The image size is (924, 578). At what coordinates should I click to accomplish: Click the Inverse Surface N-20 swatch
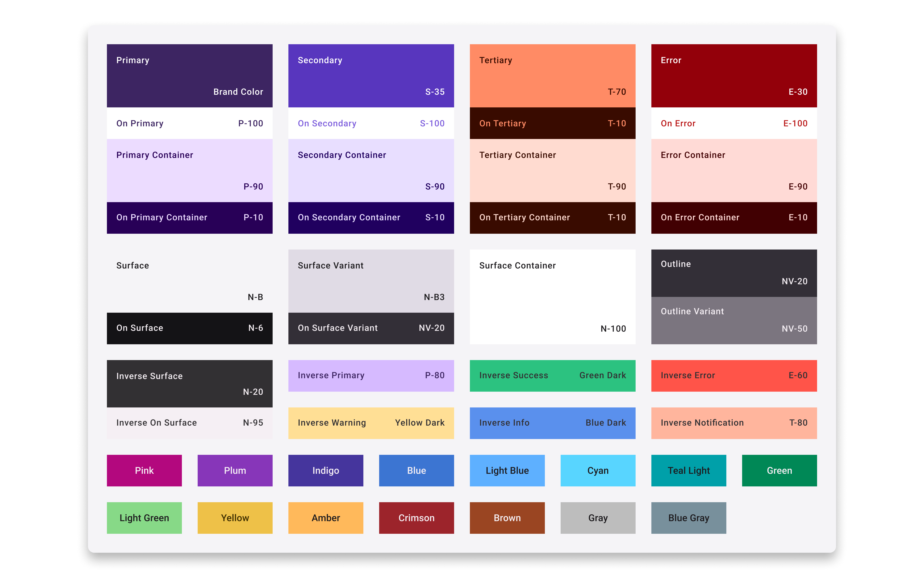[189, 383]
